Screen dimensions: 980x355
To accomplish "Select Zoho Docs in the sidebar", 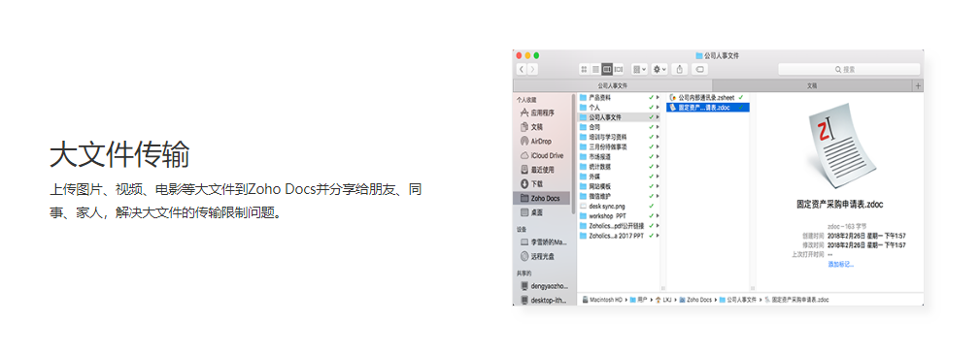I will pyautogui.click(x=542, y=199).
